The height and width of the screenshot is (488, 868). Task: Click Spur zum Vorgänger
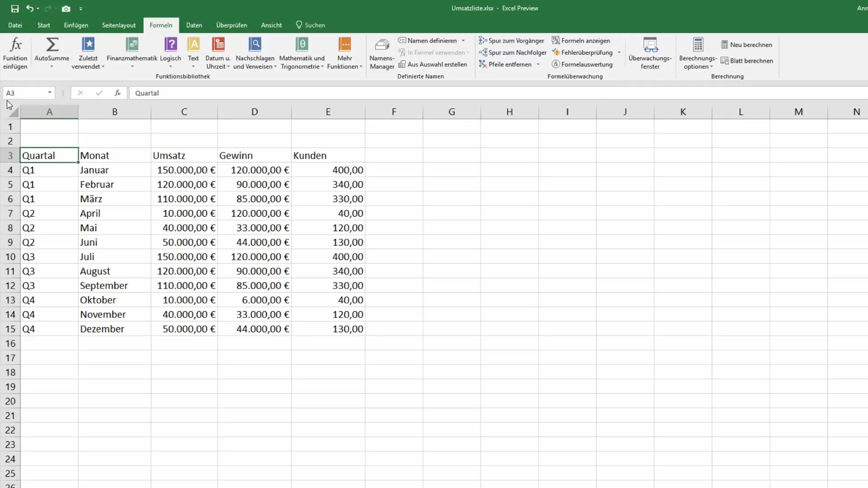click(x=511, y=41)
